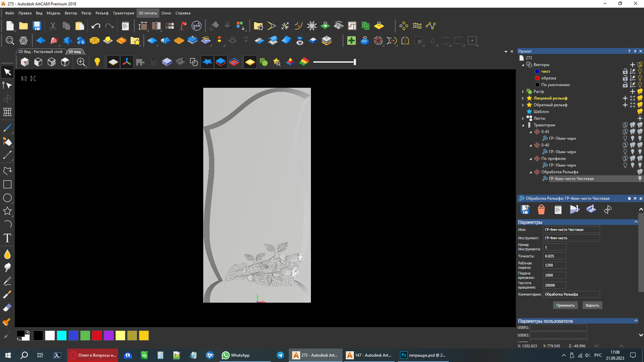Image resolution: width=644 pixels, height=362 pixels.
Task: Open the Файл menu
Action: 10,13
